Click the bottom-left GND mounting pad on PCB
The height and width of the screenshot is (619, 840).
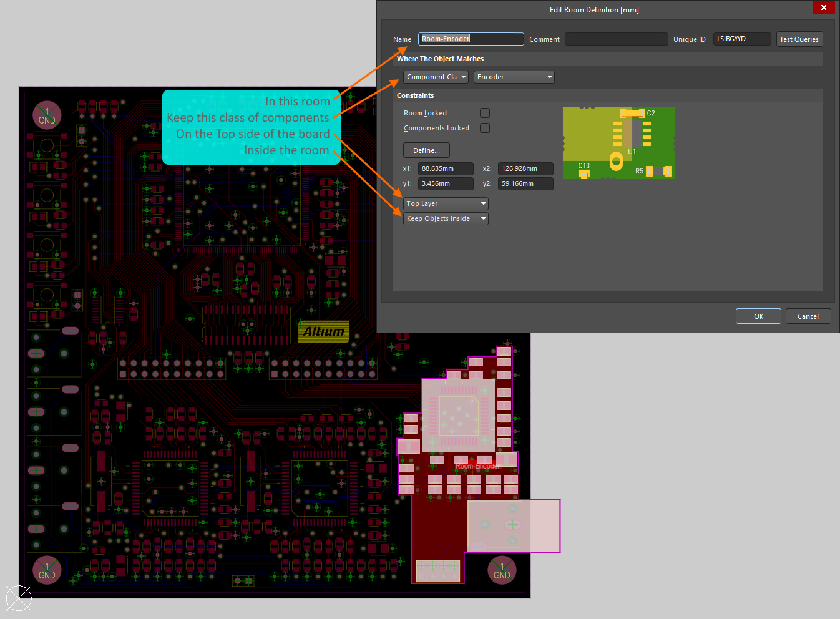47,570
